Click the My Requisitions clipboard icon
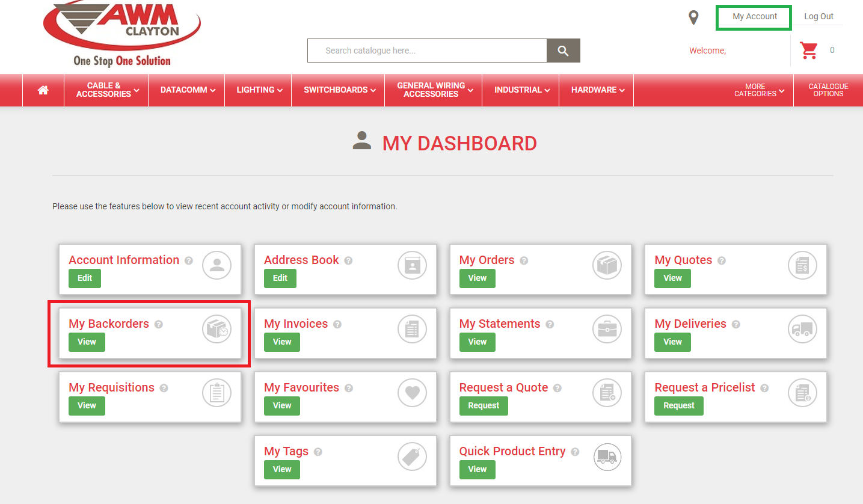Screen dimensions: 863x504 tap(217, 393)
